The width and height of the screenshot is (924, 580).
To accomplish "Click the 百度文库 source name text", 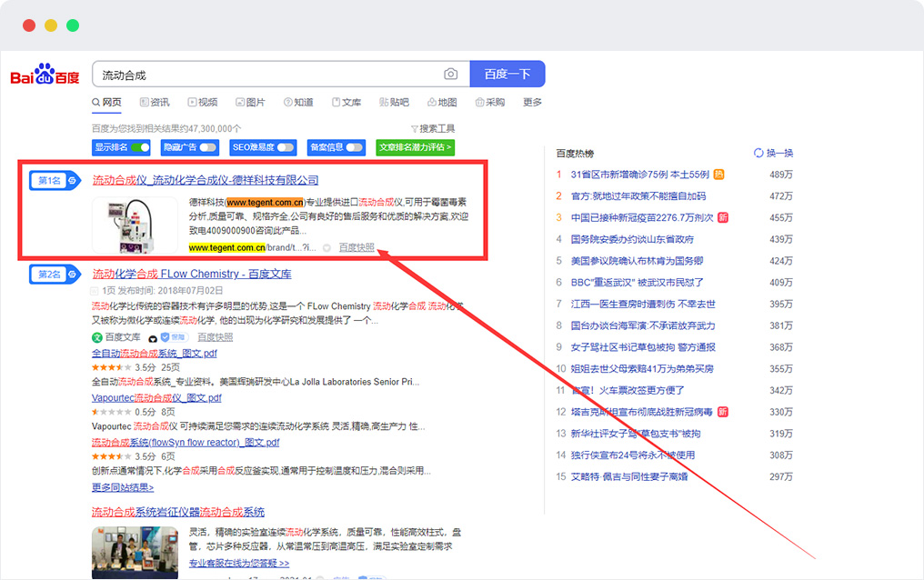I will [x=123, y=337].
